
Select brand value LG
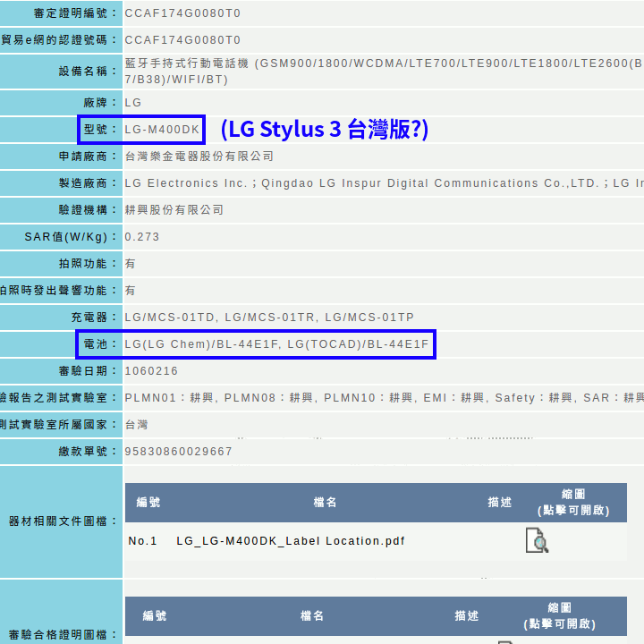coord(133,102)
